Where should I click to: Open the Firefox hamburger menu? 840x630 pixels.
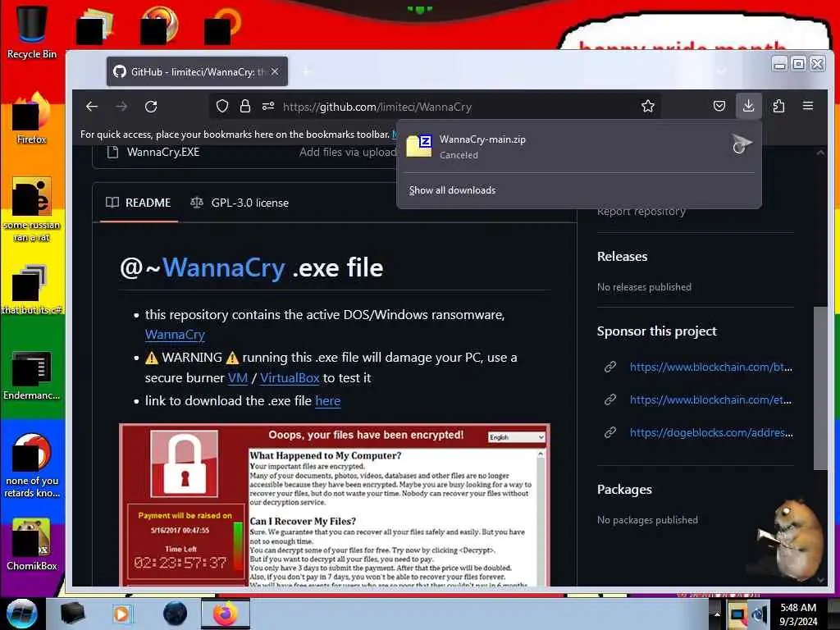point(808,106)
